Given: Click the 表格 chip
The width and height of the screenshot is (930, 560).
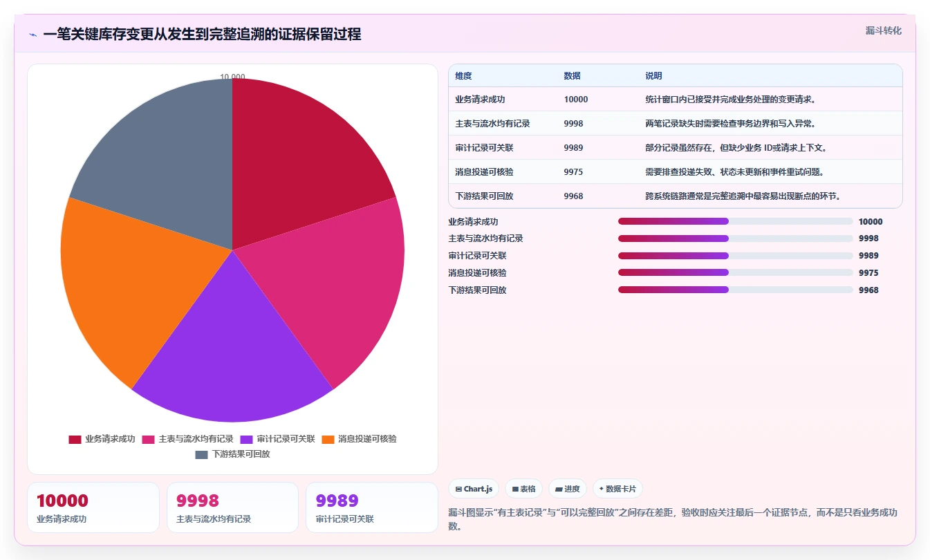Looking at the screenshot, I should click(524, 489).
